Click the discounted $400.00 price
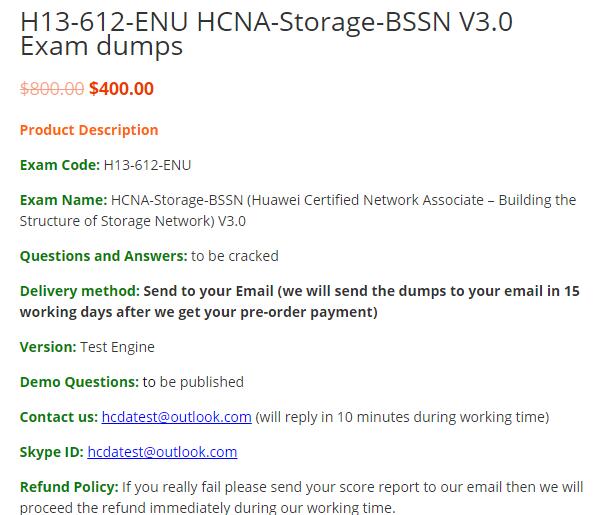 (121, 89)
